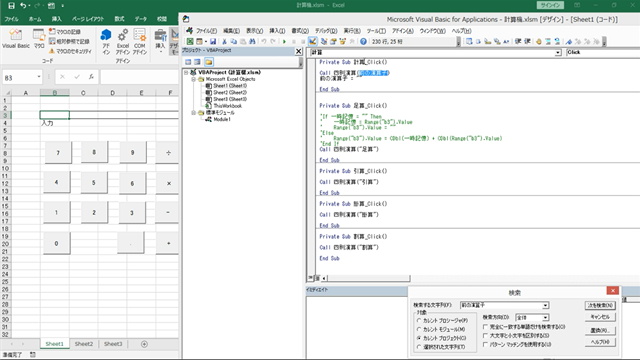This screenshot has width=640, height=360.
Task: Open Visual Basic editor from Excel ribbon
Action: pos(16,39)
